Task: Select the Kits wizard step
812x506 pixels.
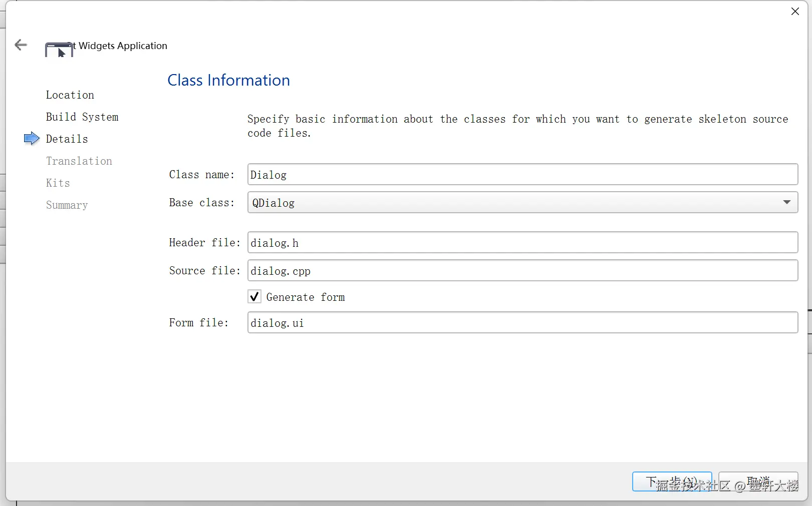Action: point(58,183)
